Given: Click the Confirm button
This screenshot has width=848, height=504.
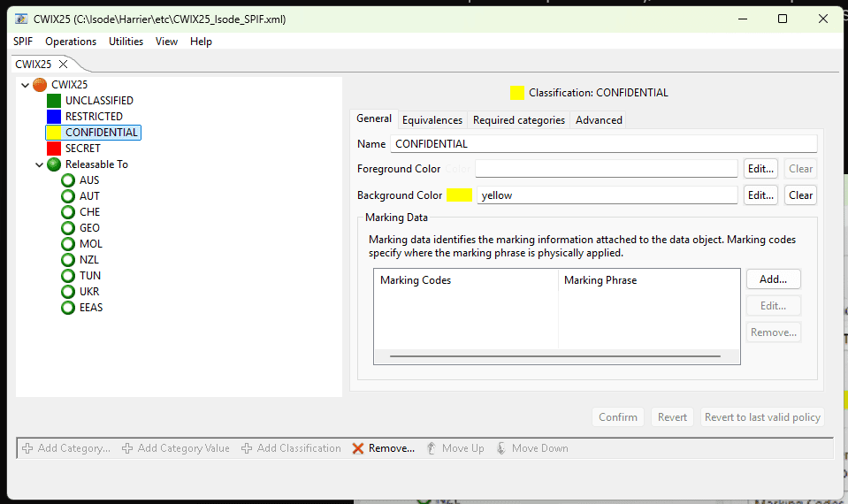Looking at the screenshot, I should point(618,417).
